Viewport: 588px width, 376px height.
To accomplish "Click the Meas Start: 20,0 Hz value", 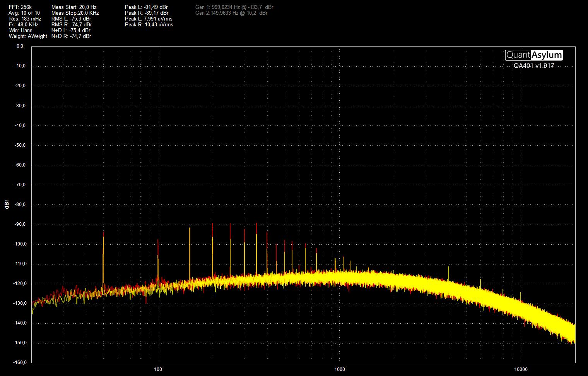I will (74, 7).
